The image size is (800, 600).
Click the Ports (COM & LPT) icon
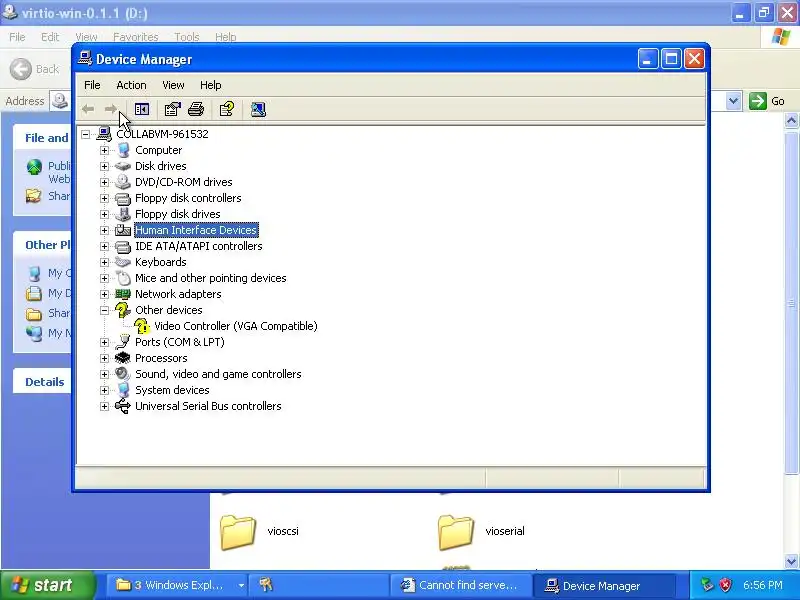123,342
